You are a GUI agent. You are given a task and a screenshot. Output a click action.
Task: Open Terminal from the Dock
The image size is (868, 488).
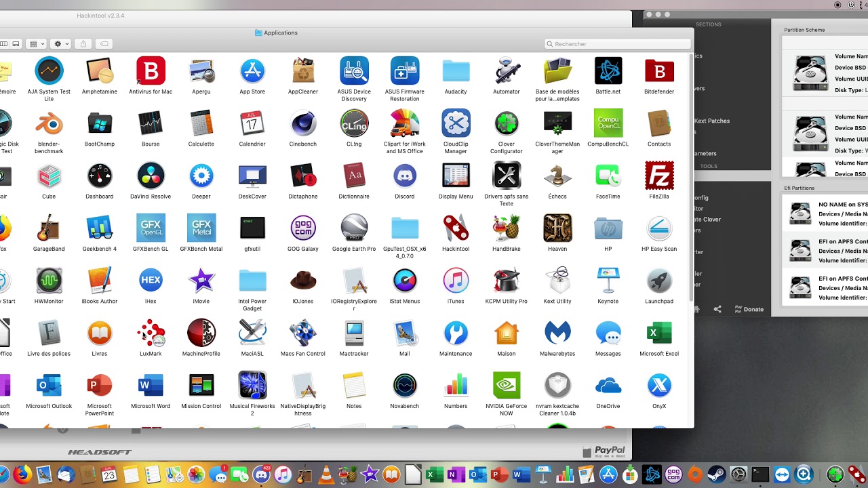click(760, 474)
